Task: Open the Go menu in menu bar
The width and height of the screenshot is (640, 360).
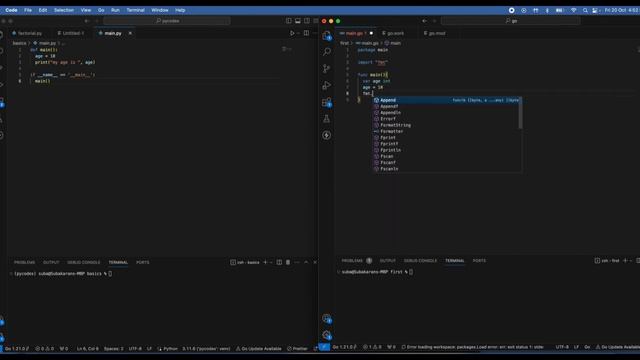Action: tap(101, 10)
